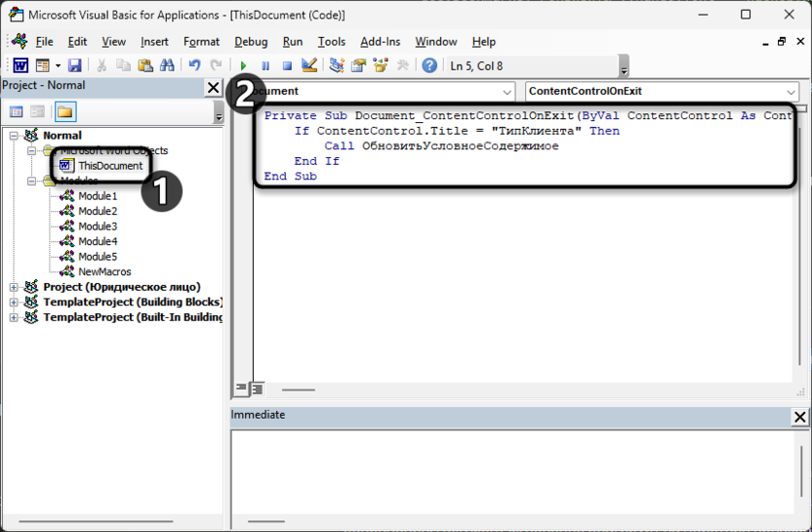Click the Reset stop icon
Screen dimensions: 812x532
[x=287, y=65]
